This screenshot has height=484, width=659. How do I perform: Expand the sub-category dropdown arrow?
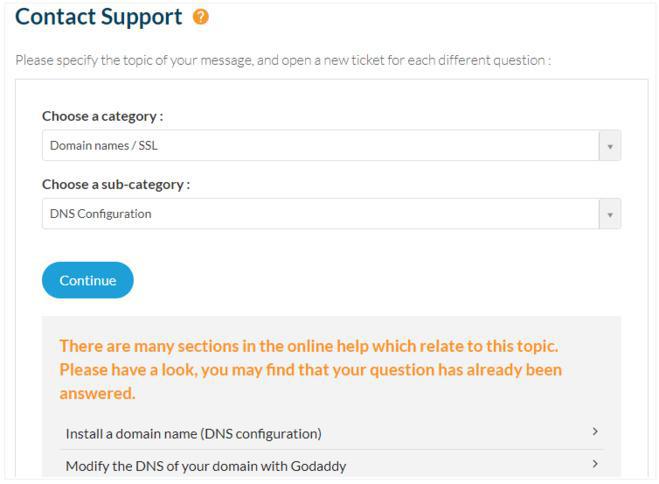[x=609, y=214]
